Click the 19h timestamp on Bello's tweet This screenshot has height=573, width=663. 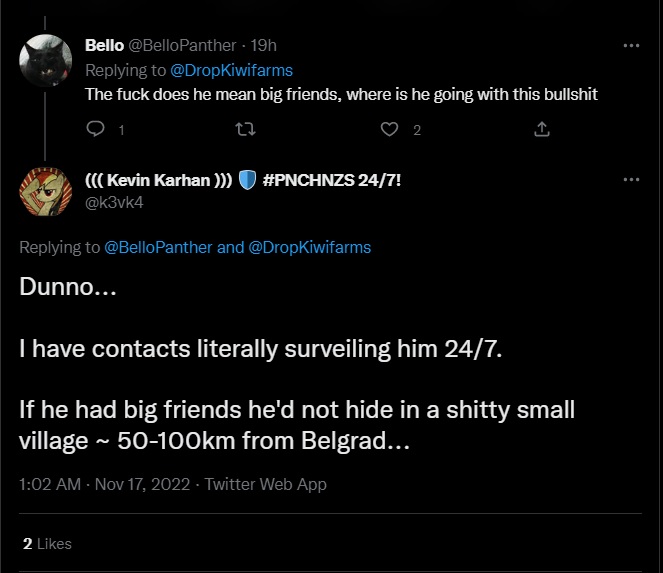(x=264, y=45)
